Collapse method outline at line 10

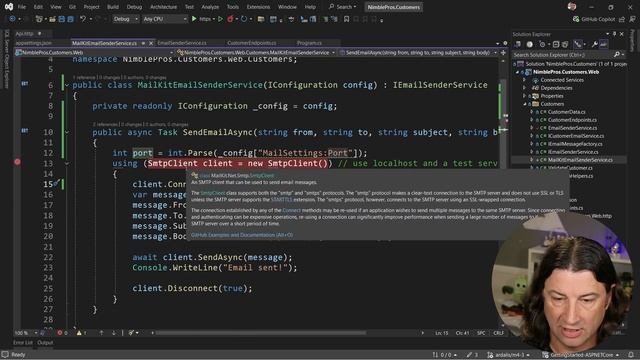67,132
